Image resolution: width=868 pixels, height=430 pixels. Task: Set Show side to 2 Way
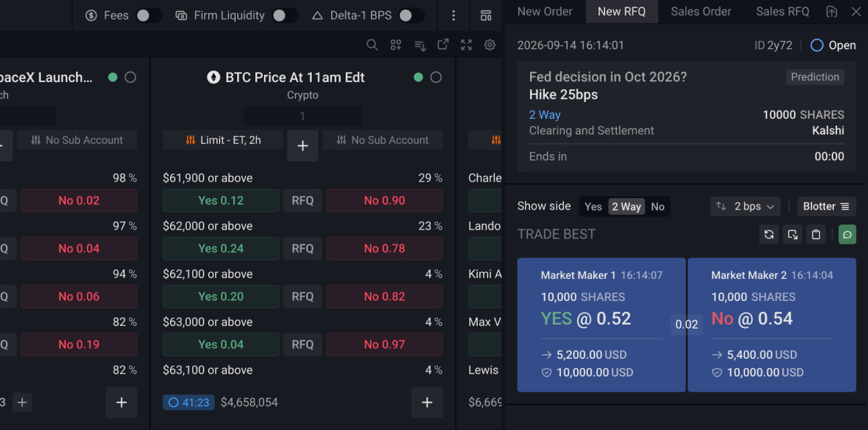626,206
